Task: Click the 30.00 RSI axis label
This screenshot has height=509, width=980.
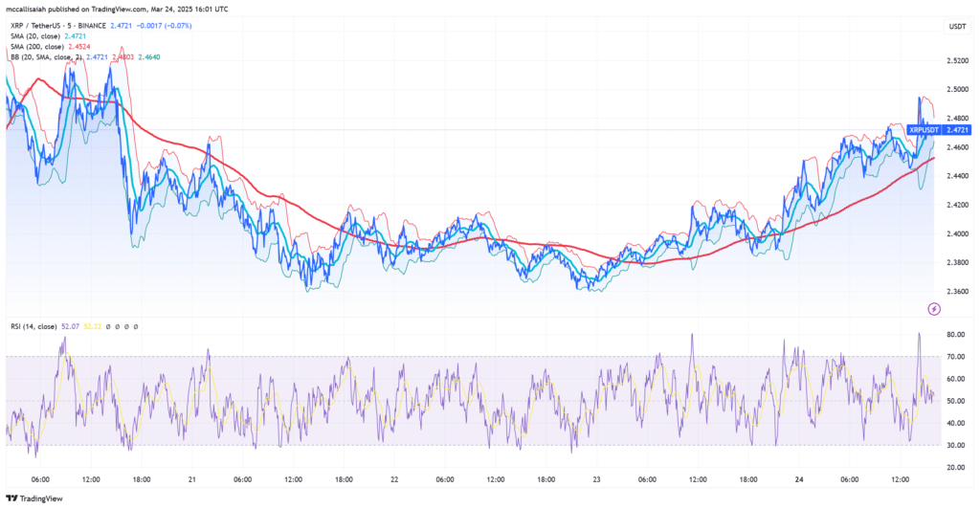Action: [x=955, y=445]
